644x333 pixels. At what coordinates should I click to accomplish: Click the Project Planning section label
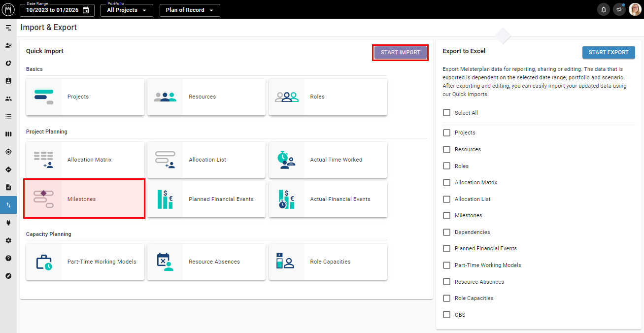(x=47, y=132)
